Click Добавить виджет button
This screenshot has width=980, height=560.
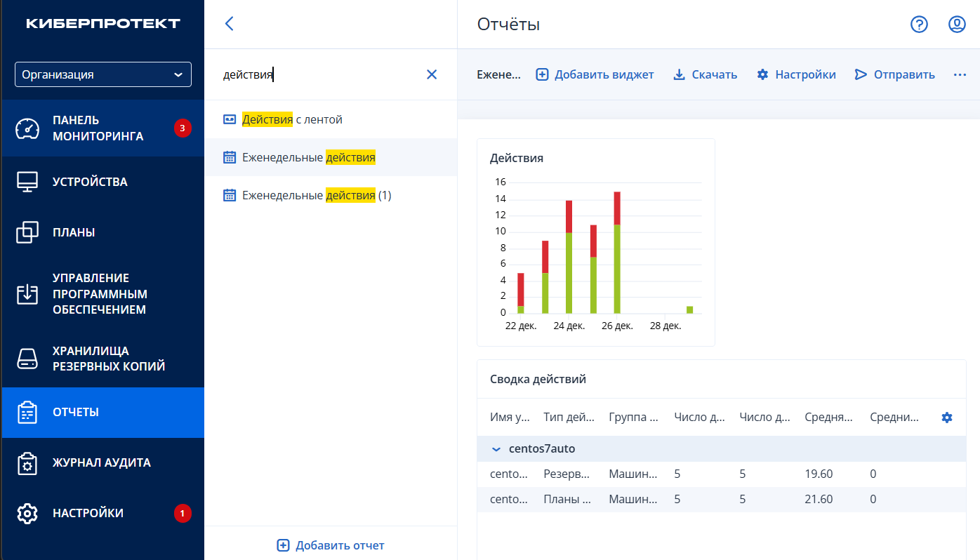(595, 74)
